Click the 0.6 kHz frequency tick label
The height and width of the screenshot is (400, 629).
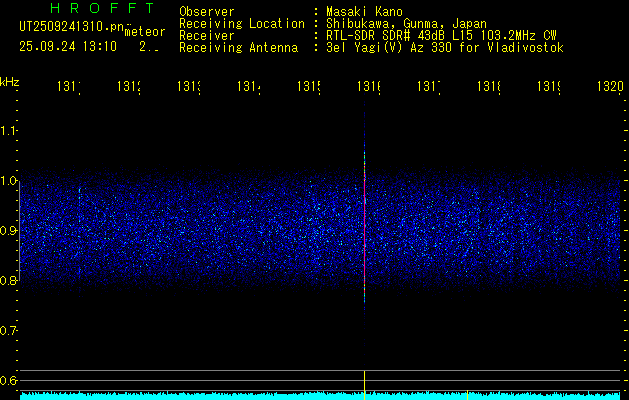pyautogui.click(x=9, y=381)
